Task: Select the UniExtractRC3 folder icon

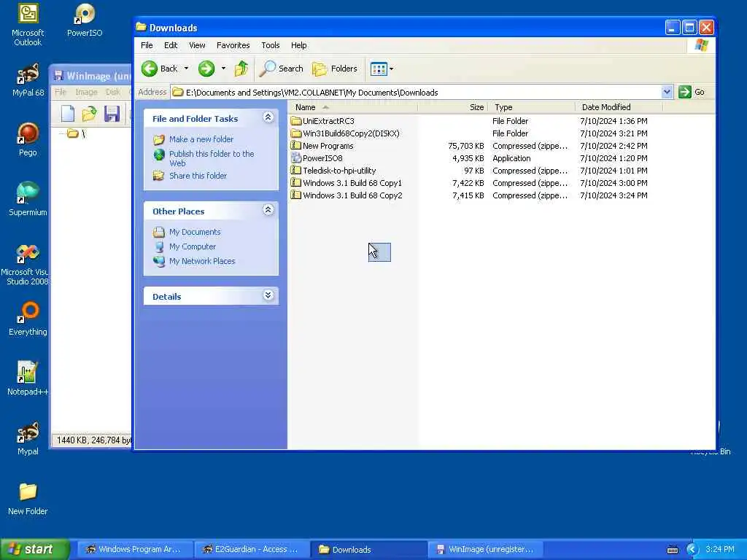Action: [x=296, y=121]
